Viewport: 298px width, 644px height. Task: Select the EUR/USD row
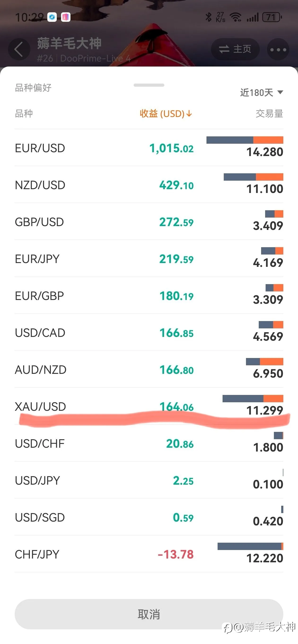149,148
